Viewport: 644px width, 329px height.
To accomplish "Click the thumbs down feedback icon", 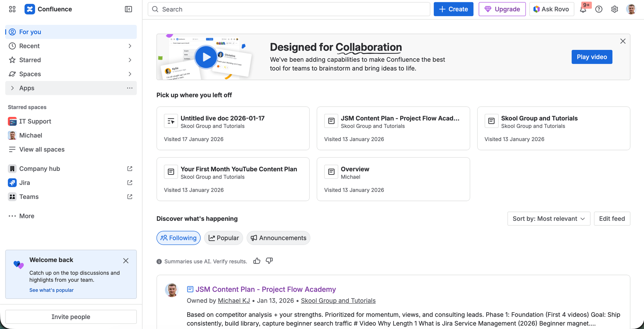I will click(269, 261).
